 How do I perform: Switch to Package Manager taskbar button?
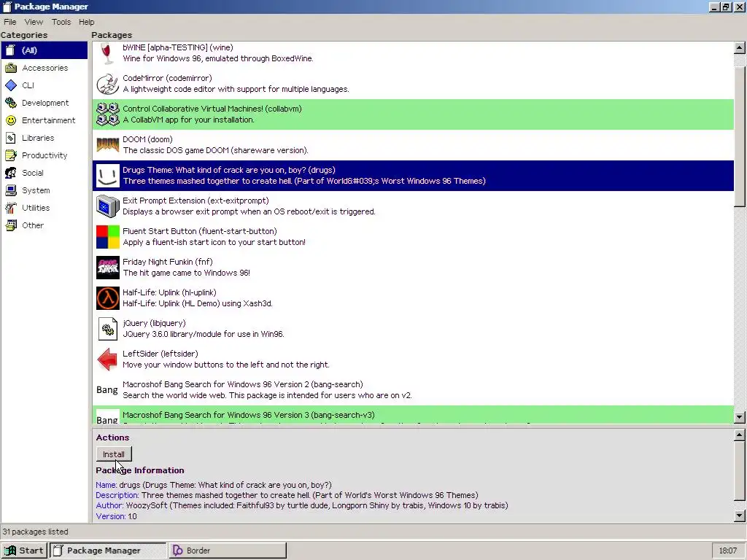click(x=108, y=551)
